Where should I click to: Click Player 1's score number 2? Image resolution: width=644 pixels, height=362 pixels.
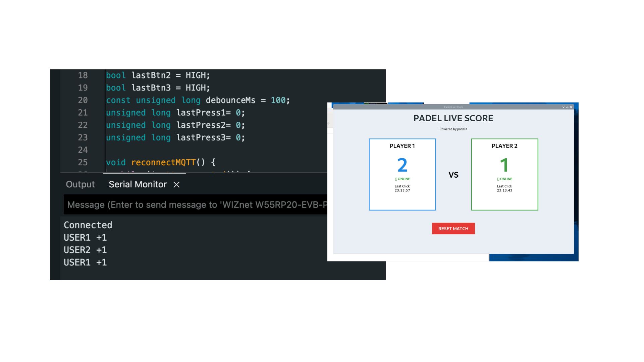pos(402,165)
